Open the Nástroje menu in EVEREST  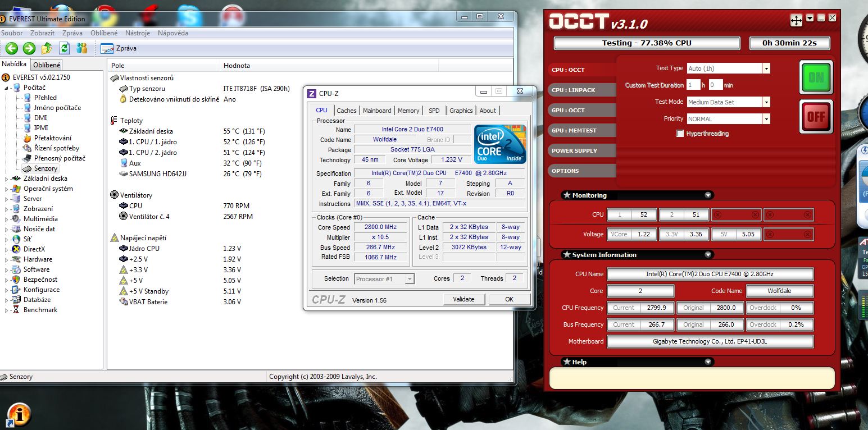138,33
